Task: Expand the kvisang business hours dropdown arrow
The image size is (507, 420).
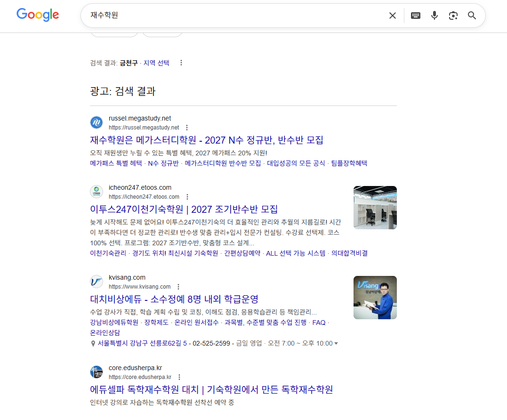Action: 336,344
